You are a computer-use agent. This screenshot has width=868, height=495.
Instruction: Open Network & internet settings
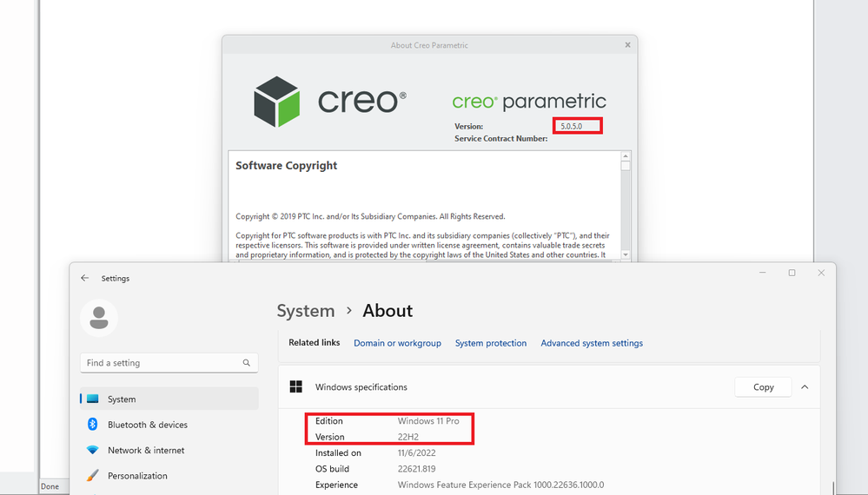(145, 450)
